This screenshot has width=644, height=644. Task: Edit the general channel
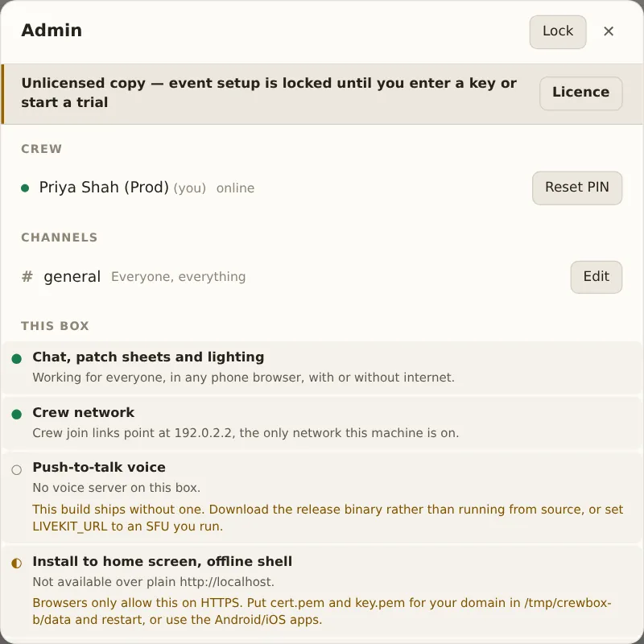pos(596,277)
